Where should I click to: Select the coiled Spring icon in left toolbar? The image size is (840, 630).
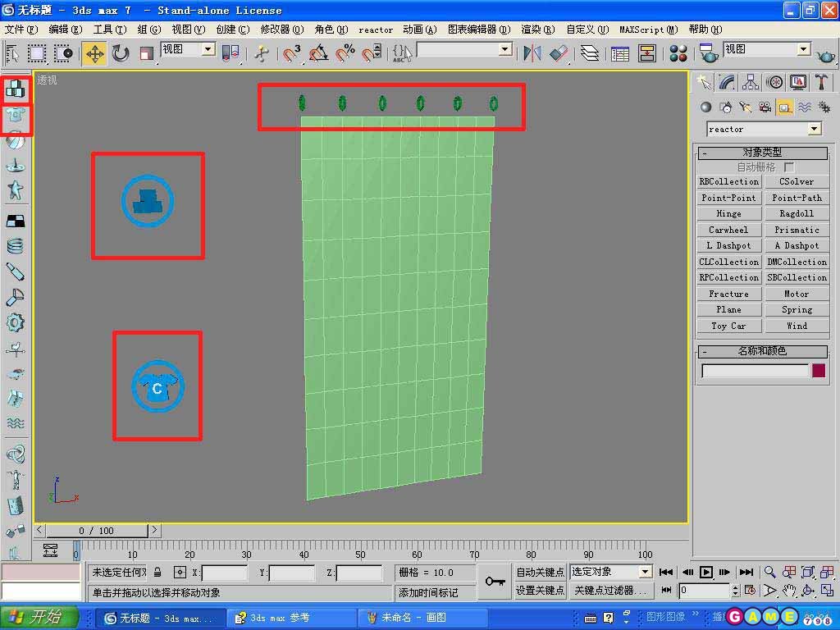click(16, 246)
